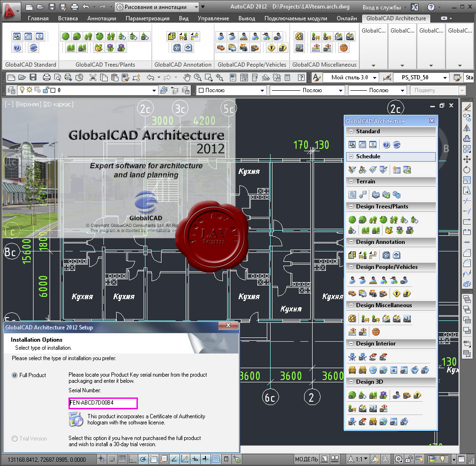
Task: Click the globe icon in GlobalCAD Standard ribbon
Action: 34,48
